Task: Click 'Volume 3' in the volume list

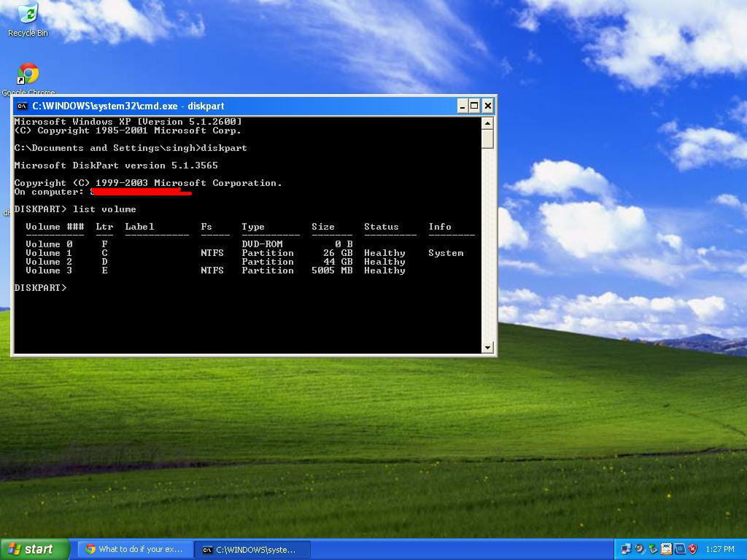Action: click(49, 271)
